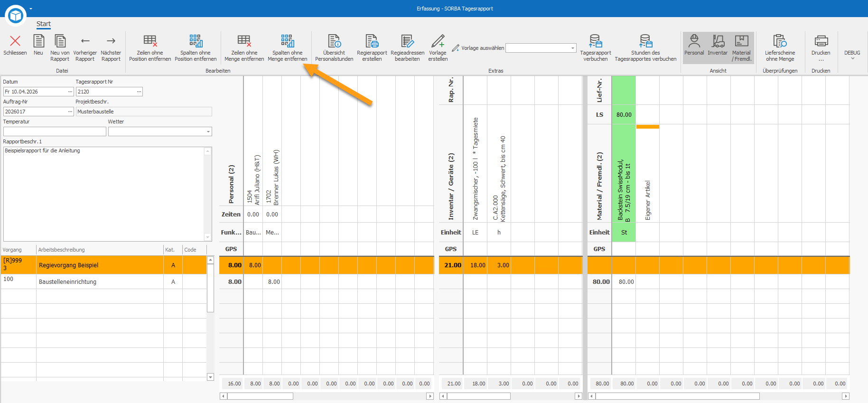Click Tagesrapport verbuchen icon
The height and width of the screenshot is (403, 868).
coord(596,41)
